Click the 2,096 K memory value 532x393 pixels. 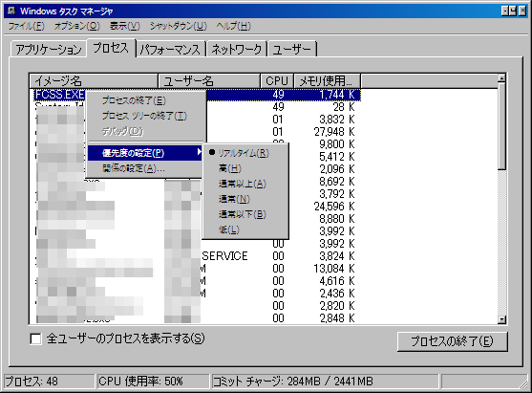[x=337, y=169]
